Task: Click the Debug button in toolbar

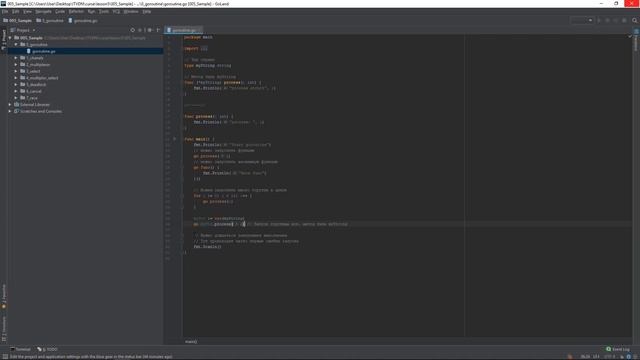Action: tap(607, 20)
